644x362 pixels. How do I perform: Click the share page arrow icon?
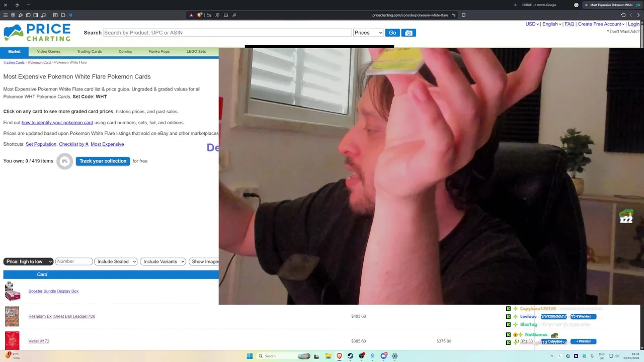tap(209, 15)
